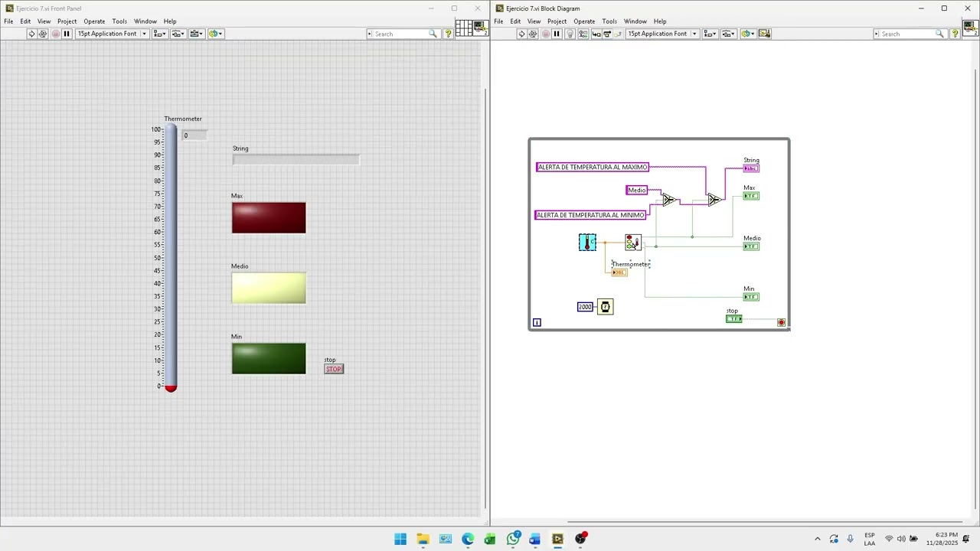
Task: Select the second Select function near String
Action: (x=714, y=200)
